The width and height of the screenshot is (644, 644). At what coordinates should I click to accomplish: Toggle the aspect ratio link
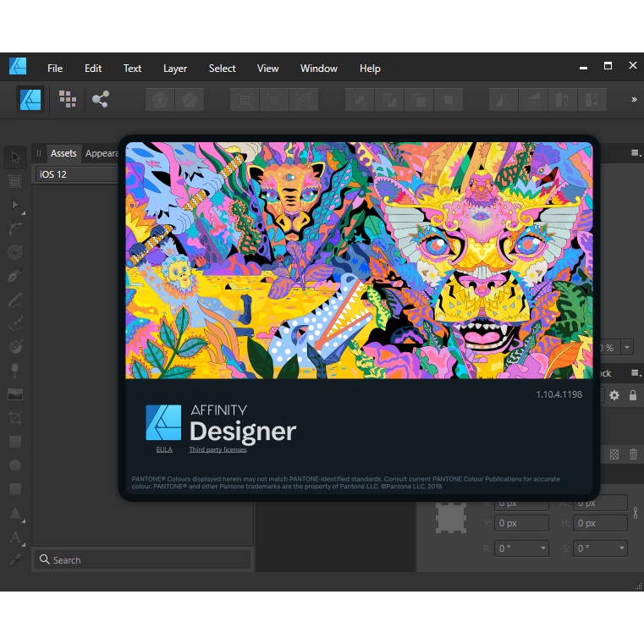636,513
